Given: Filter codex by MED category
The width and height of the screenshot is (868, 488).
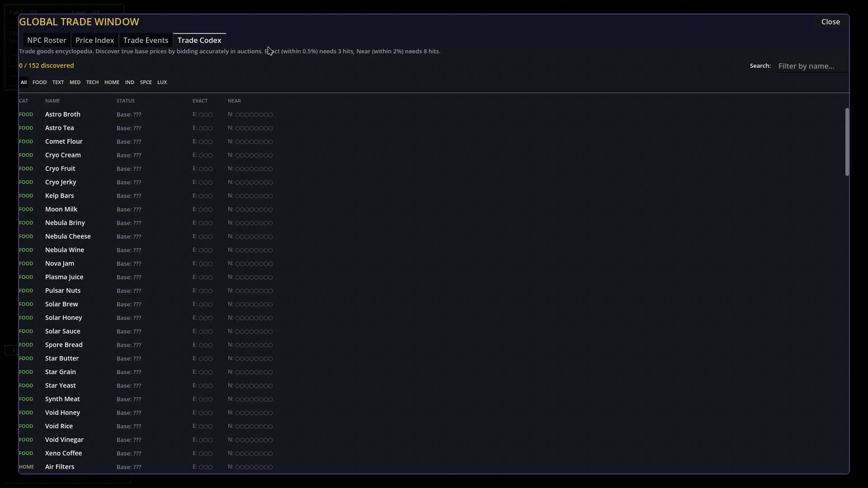Looking at the screenshot, I should coord(75,82).
